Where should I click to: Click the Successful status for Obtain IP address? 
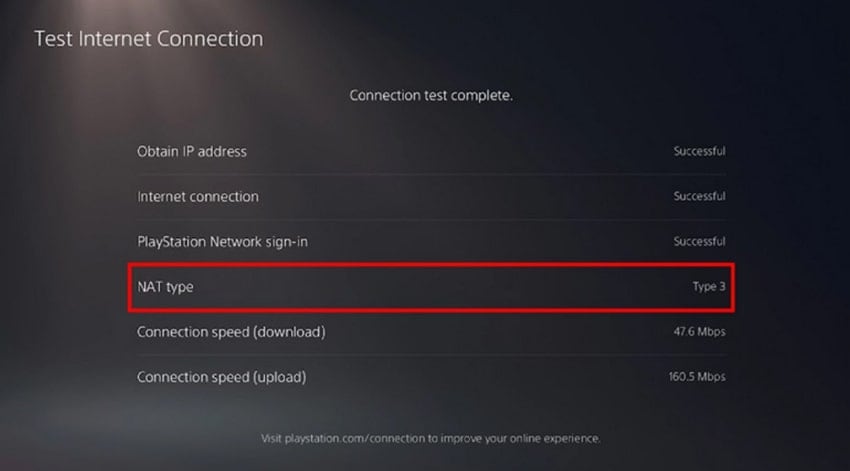(699, 151)
